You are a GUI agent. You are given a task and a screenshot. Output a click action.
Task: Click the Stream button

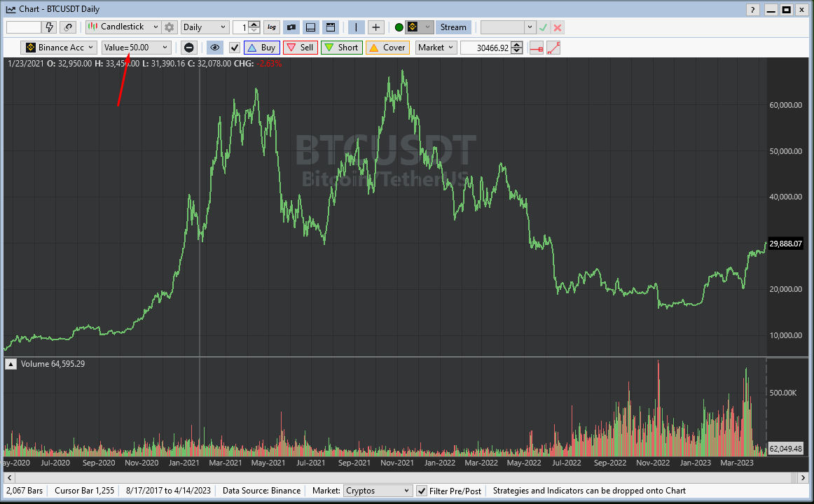(453, 27)
